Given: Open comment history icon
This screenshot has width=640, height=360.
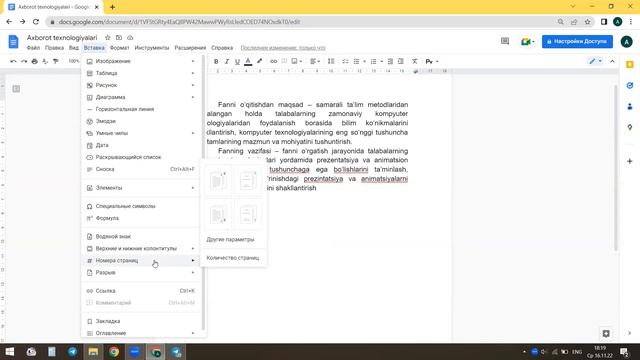Looking at the screenshot, I should click(505, 41).
